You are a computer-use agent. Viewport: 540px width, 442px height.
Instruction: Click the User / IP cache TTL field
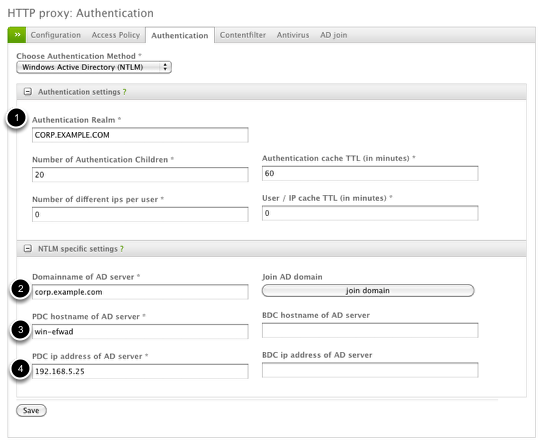coord(370,213)
